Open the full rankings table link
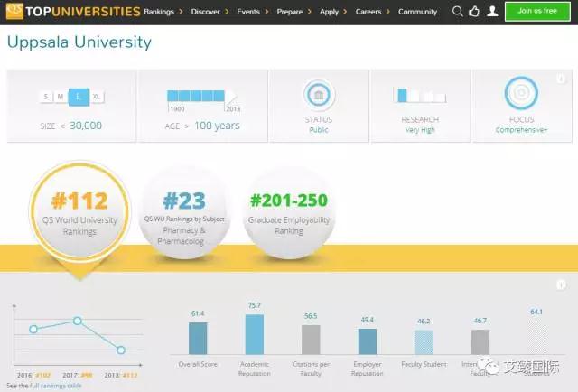The width and height of the screenshot is (578, 392). pos(59,386)
